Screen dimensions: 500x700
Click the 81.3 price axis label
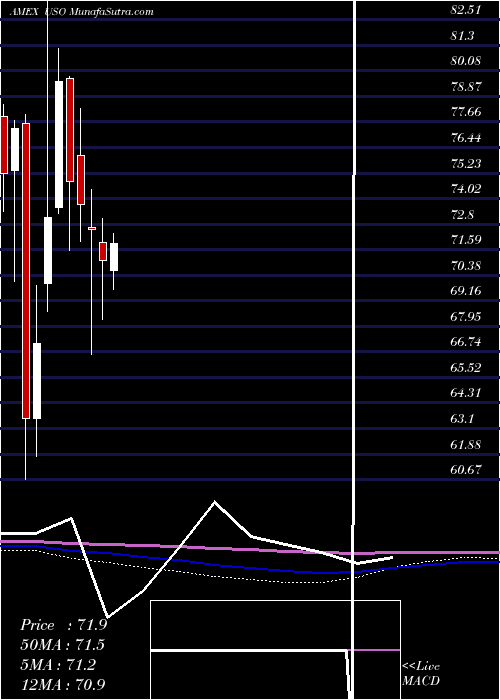[462, 35]
